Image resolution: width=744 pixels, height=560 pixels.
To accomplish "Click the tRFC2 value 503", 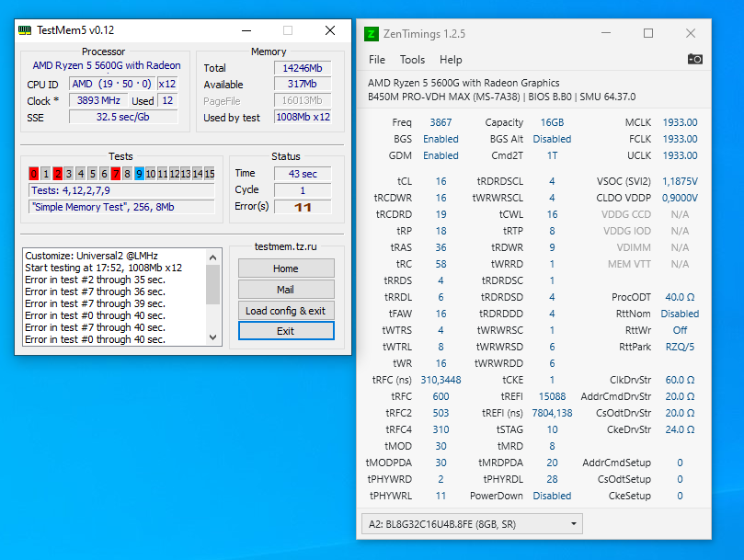I will click(x=441, y=414).
